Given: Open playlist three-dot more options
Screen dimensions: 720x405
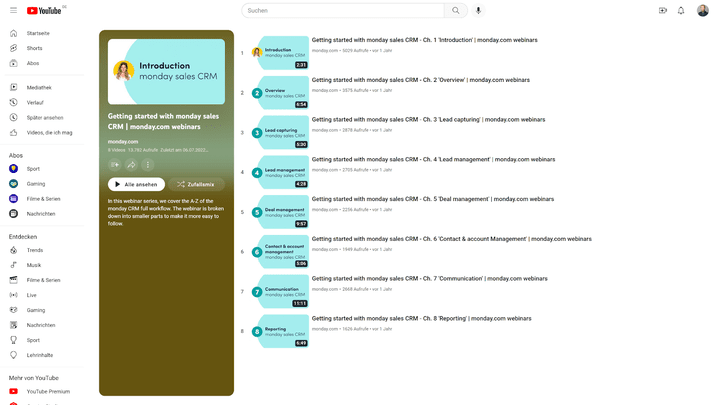Looking at the screenshot, I should point(148,164).
